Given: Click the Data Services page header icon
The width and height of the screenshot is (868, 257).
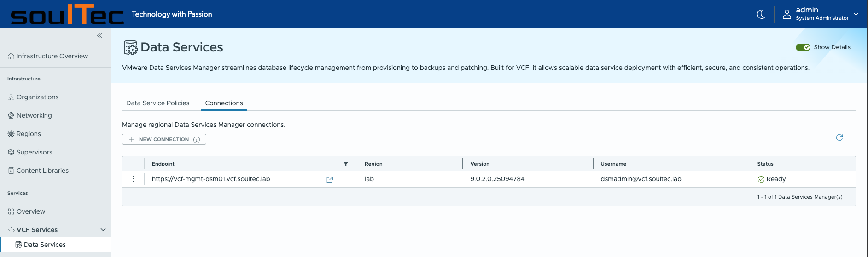Looking at the screenshot, I should pyautogui.click(x=130, y=47).
